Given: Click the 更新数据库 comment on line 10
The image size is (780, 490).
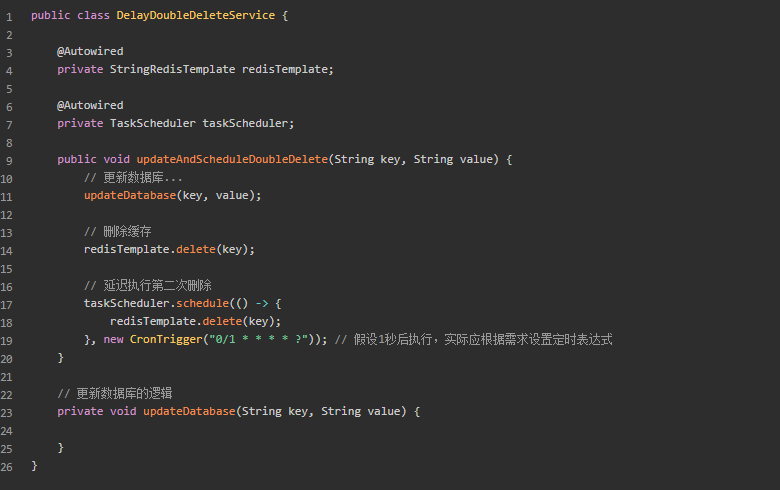Looking at the screenshot, I should coord(133,178).
